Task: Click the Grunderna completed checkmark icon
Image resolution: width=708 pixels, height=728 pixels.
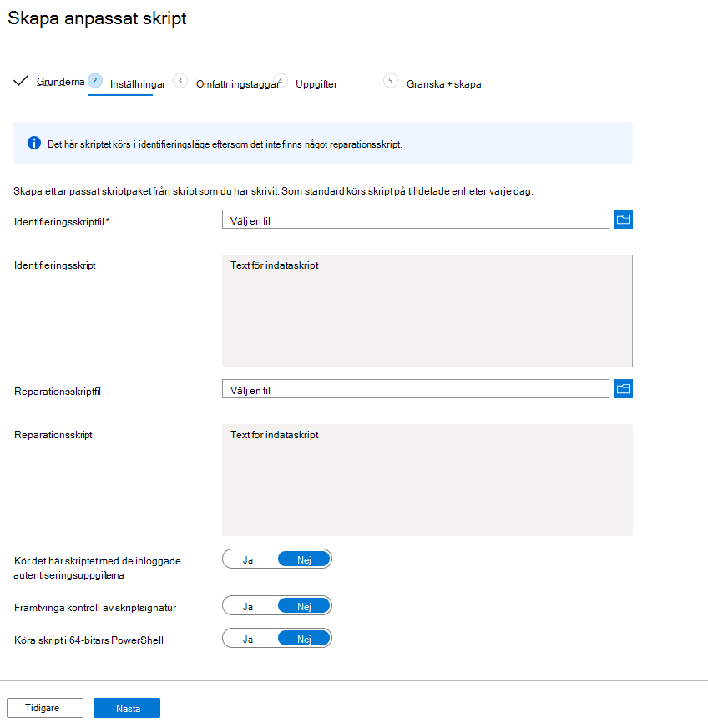Action: [21, 81]
